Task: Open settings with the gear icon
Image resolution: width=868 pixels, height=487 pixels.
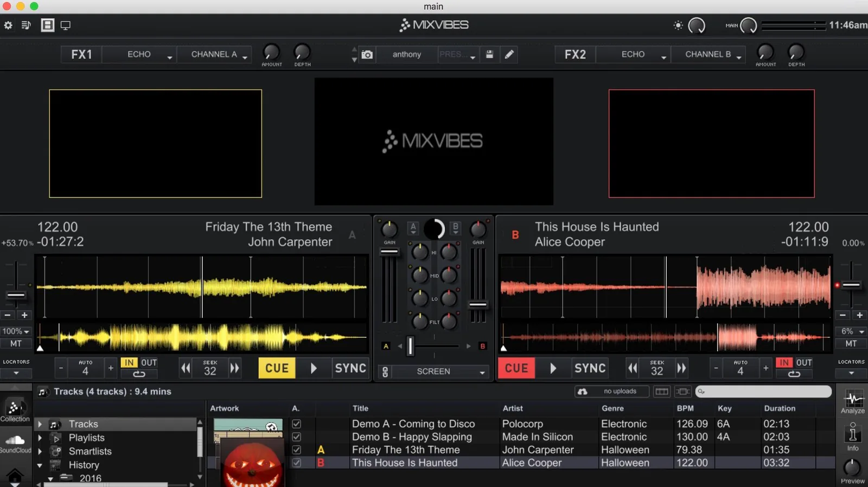Action: click(x=8, y=25)
